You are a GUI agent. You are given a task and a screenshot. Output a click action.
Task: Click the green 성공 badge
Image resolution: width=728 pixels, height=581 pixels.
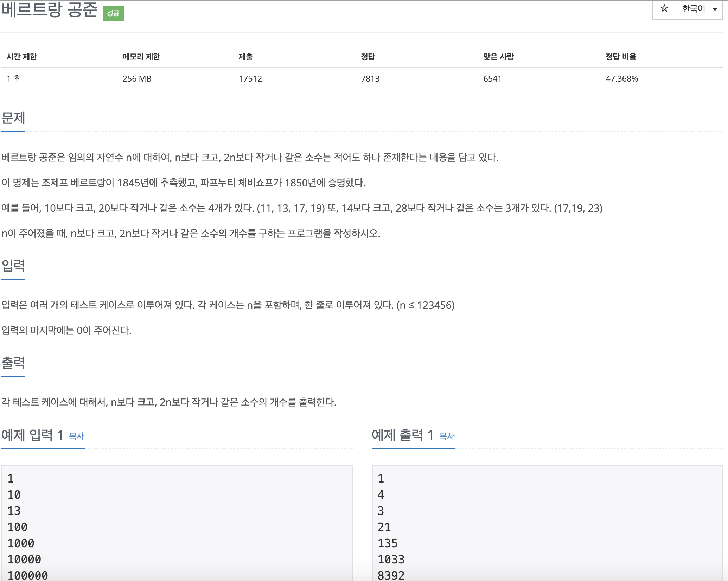pyautogui.click(x=113, y=13)
